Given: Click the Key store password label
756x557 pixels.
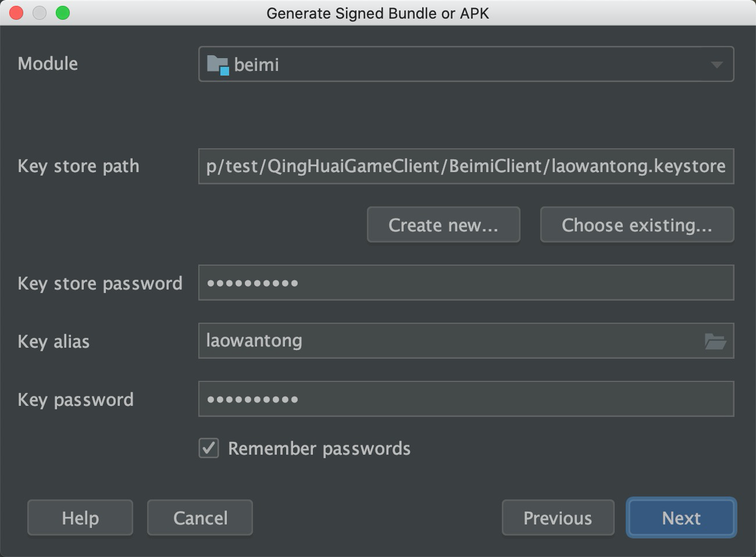Looking at the screenshot, I should click(100, 283).
